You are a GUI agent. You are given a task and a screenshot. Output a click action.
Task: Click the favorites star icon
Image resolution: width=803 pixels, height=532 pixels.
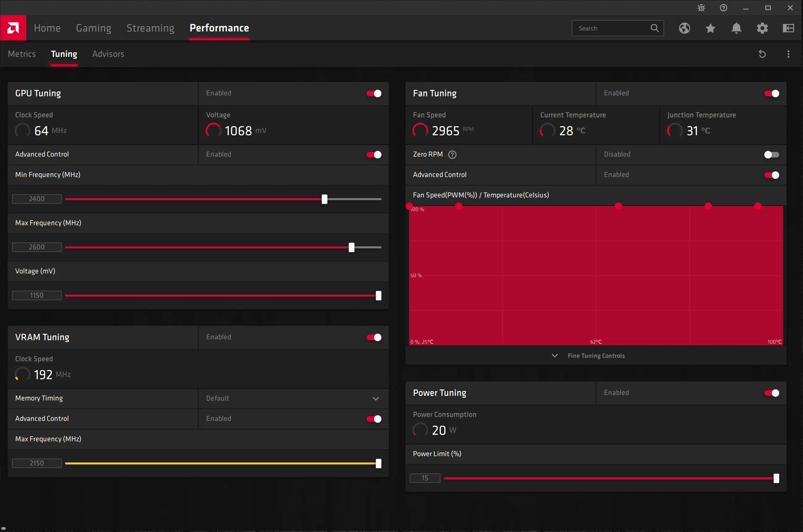(710, 28)
